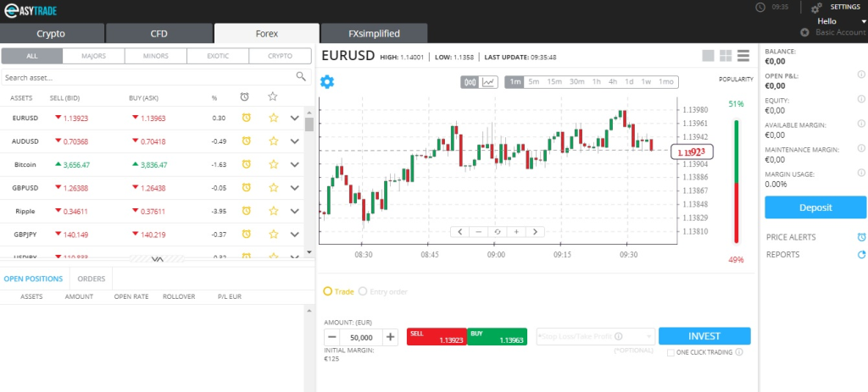The width and height of the screenshot is (868, 392).
Task: Increase amount with plus stepper
Action: 391,337
